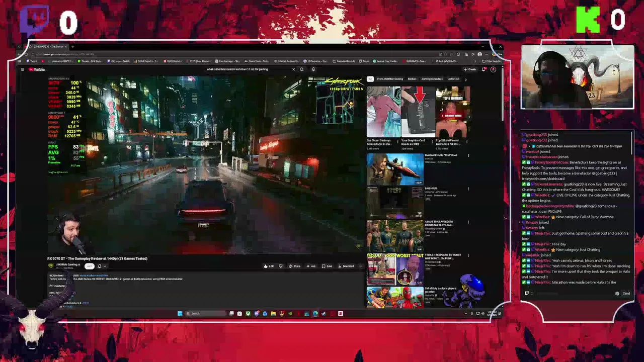Screen dimensions: 644x362
Task: Activate the voice search microphone
Action: 313,69
